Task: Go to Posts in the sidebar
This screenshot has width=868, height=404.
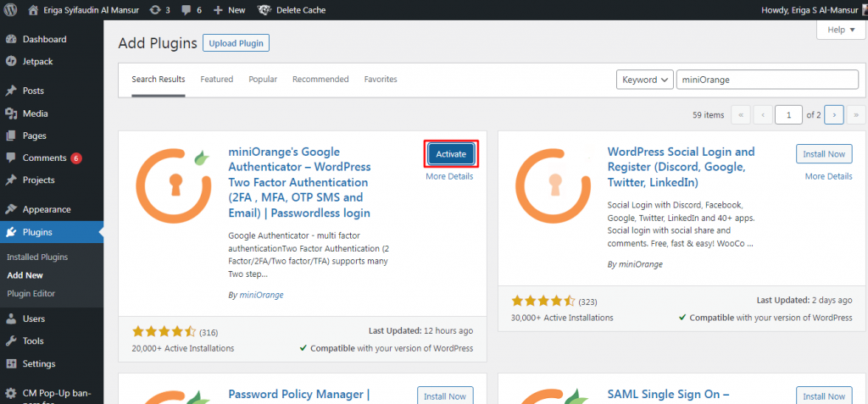Action: point(33,91)
